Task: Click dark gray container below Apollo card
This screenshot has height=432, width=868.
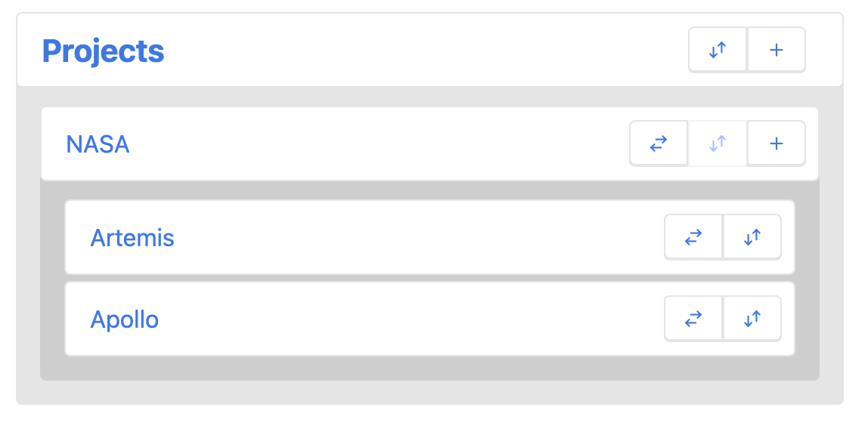Action: tap(429, 368)
